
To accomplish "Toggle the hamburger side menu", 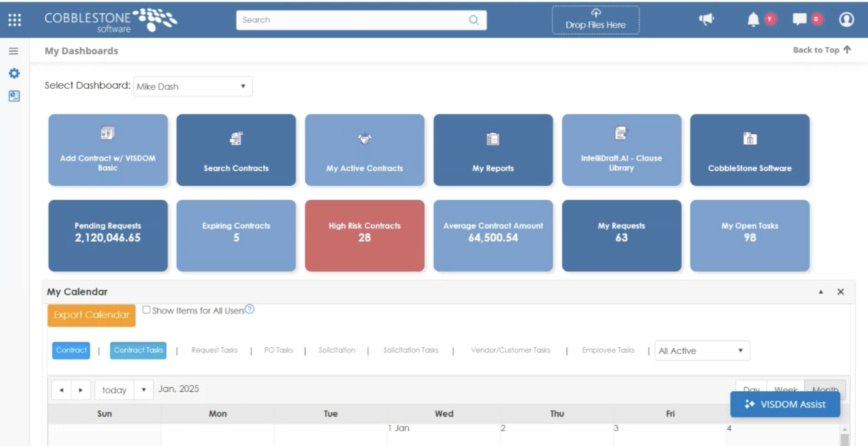I will click(x=13, y=51).
